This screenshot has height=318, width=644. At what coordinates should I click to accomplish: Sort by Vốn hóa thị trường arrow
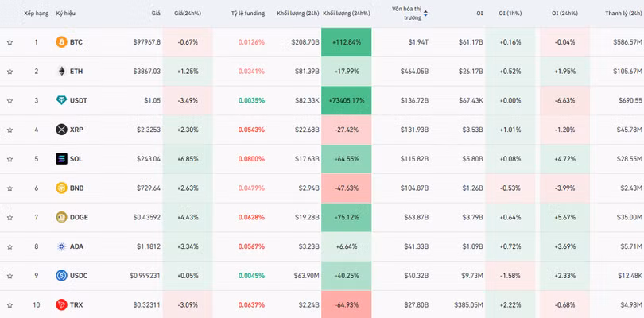[x=425, y=14]
